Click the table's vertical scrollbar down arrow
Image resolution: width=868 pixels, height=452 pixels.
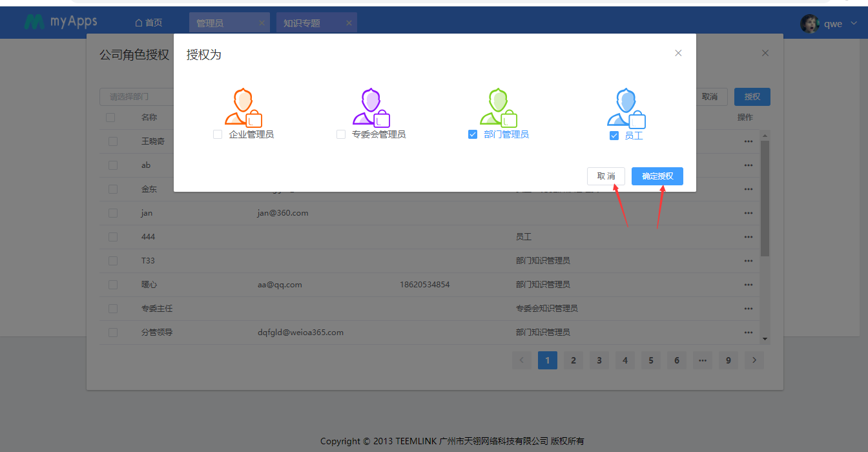[x=765, y=338]
